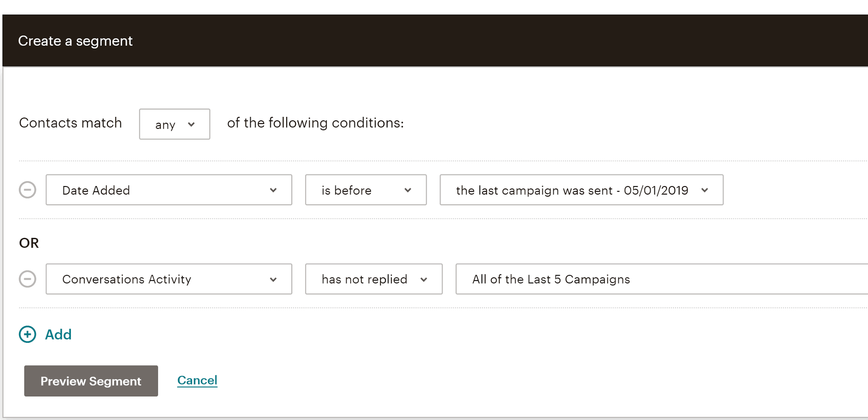The image size is (868, 420).
Task: Expand the Conversations Activity field dropdown
Action: (169, 279)
